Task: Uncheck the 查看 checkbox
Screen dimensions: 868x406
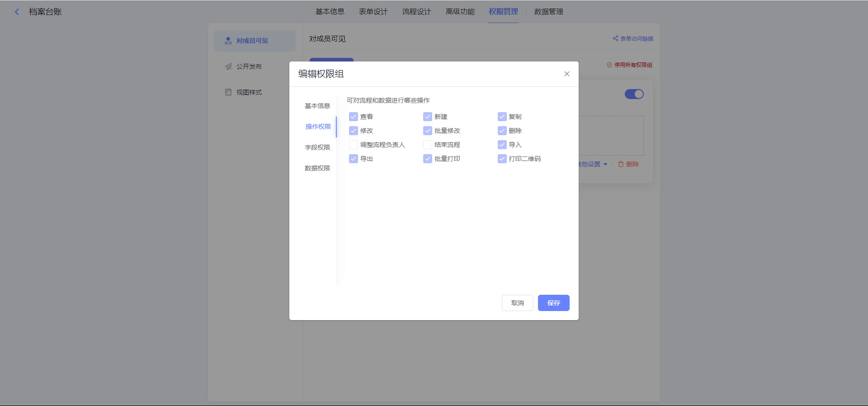Action: point(354,117)
